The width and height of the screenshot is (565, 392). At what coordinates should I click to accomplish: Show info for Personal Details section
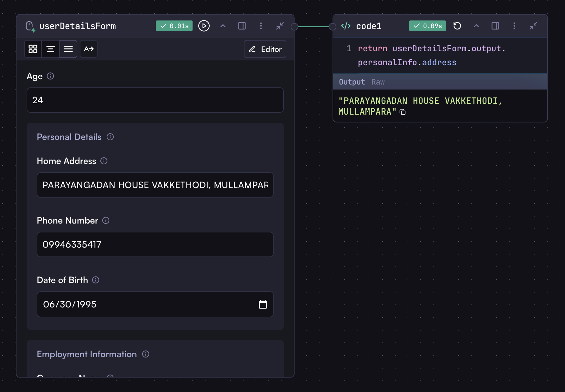click(x=110, y=137)
